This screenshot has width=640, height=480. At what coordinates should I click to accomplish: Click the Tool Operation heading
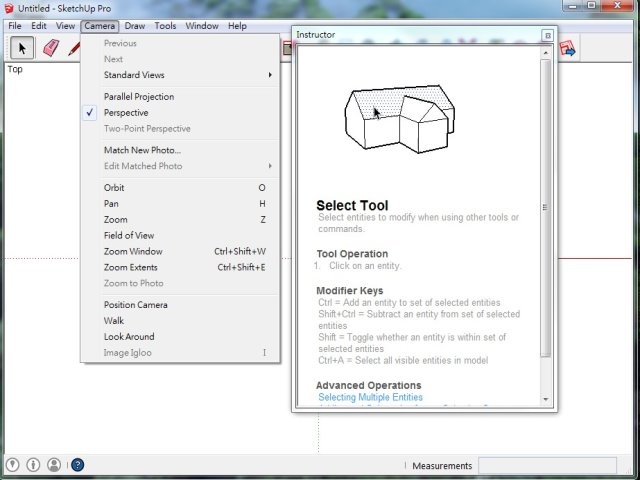(x=352, y=254)
